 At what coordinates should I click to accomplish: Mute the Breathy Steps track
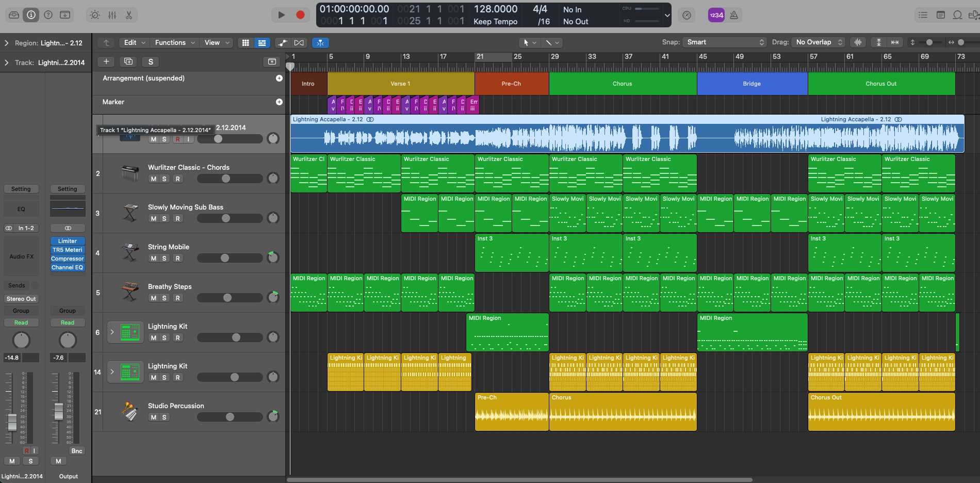(x=154, y=298)
